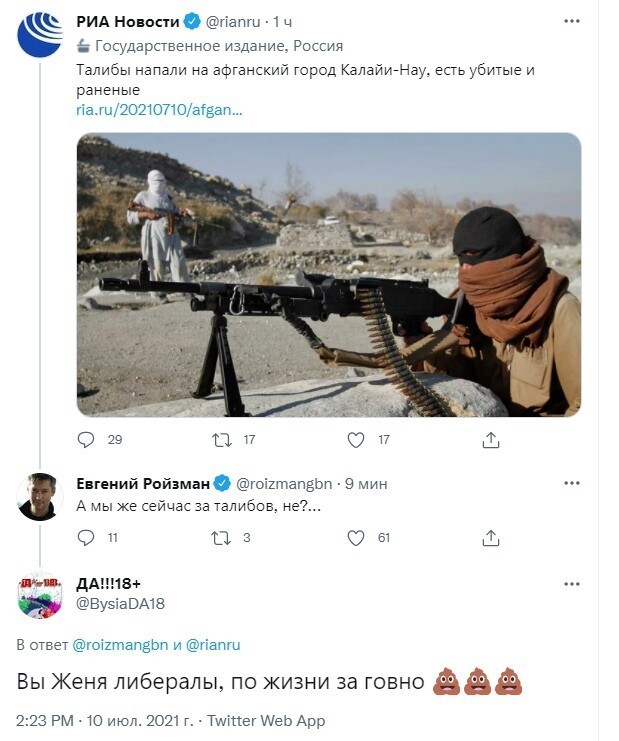This screenshot has height=741, width=619.
Task: Share the РИА Новости tweet
Action: 491,440
